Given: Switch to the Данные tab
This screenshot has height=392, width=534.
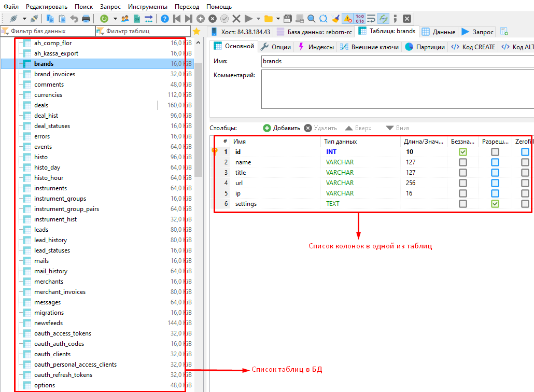Looking at the screenshot, I should click(439, 32).
